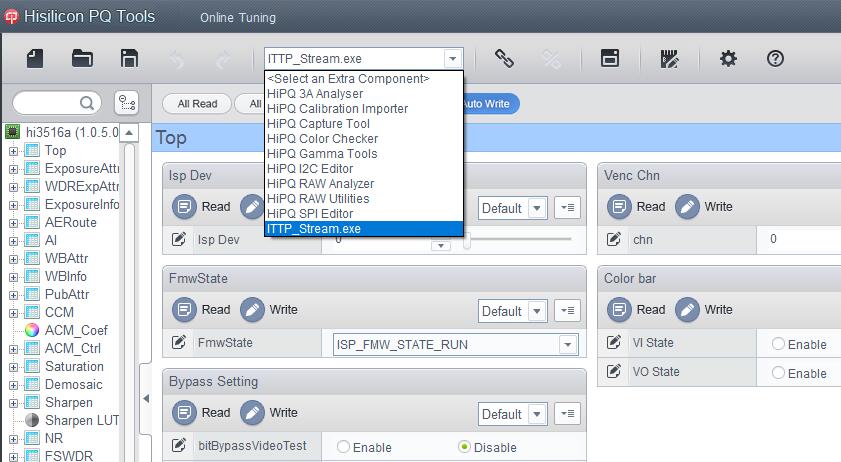Select ACM_Coef in the tree
Screen dimensions: 841x462
click(76, 331)
